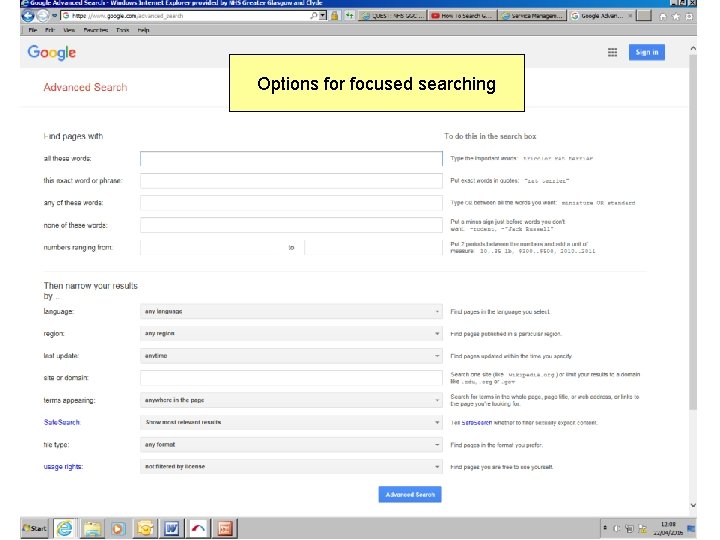This screenshot has height=540, width=720.
Task: Click the second numbers range field
Action: click(x=373, y=248)
